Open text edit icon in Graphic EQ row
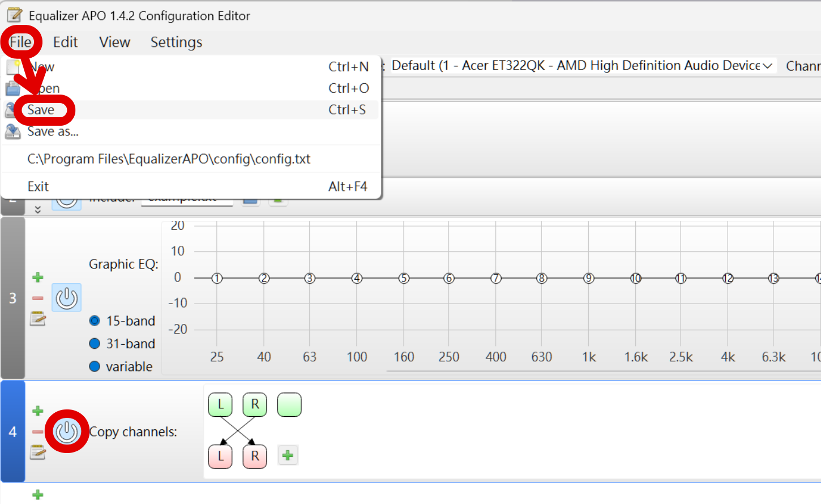 (38, 319)
